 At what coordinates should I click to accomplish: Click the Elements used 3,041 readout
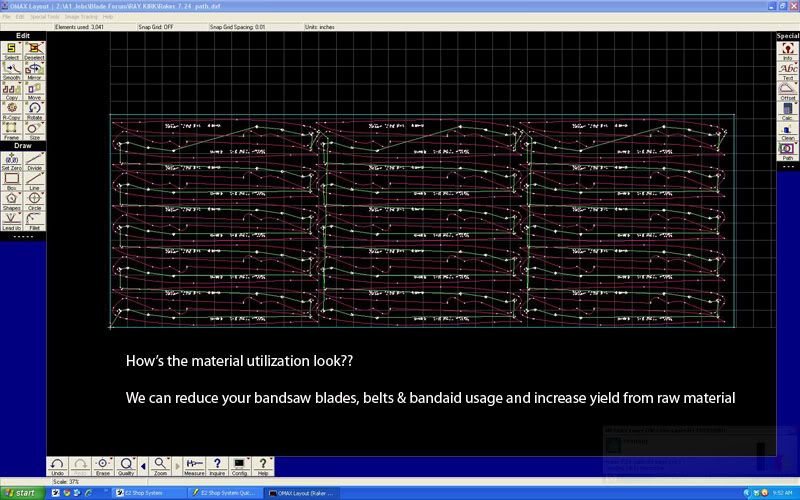[79, 27]
